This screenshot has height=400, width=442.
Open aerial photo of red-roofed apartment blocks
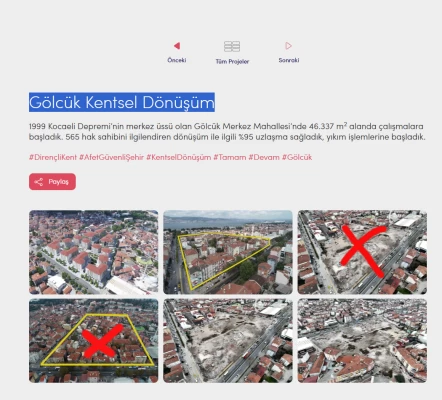pyautogui.click(x=94, y=252)
